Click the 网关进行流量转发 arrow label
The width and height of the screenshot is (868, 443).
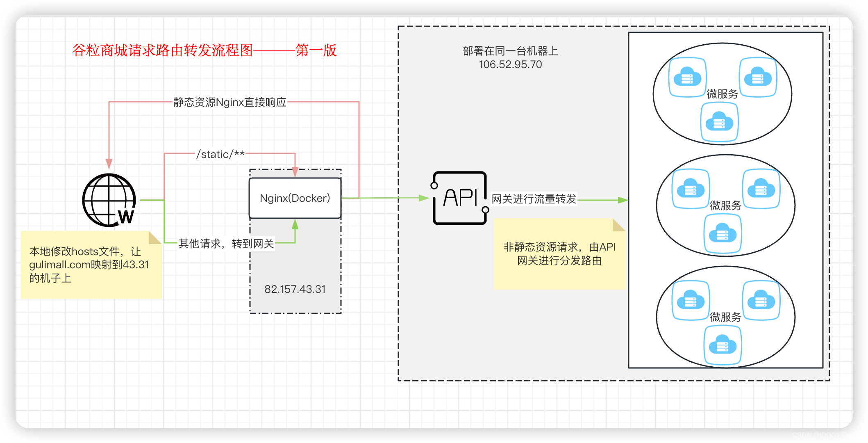(534, 199)
